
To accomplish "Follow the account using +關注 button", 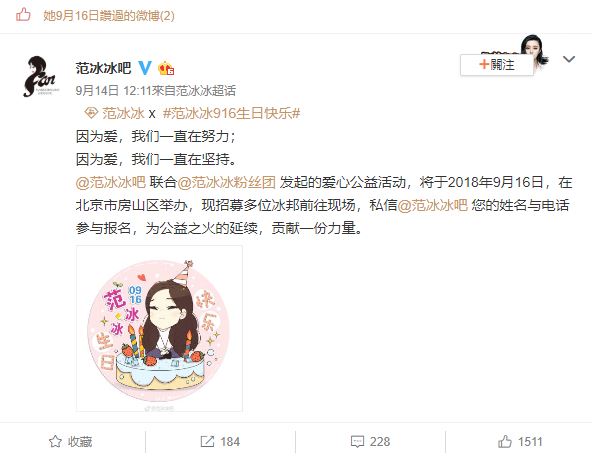I will [x=497, y=65].
